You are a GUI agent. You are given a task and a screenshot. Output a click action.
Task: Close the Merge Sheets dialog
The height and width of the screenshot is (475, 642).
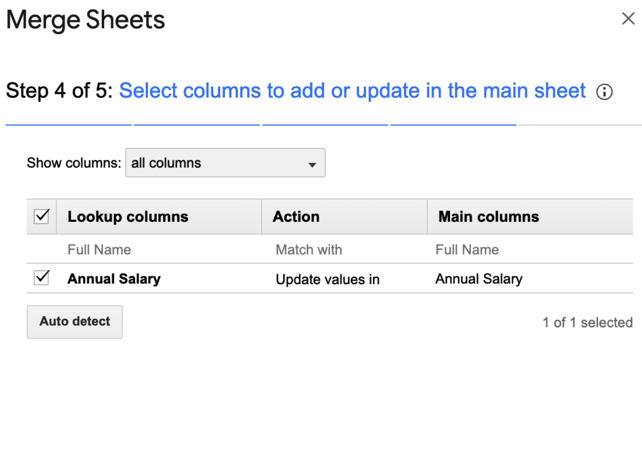(628, 19)
